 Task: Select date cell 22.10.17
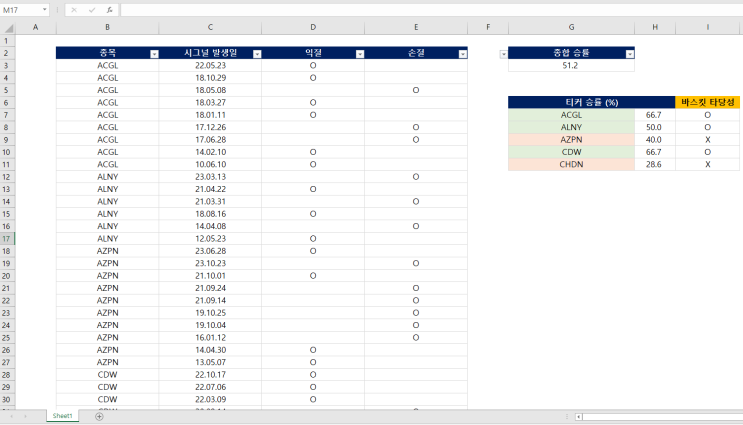[x=210, y=375]
